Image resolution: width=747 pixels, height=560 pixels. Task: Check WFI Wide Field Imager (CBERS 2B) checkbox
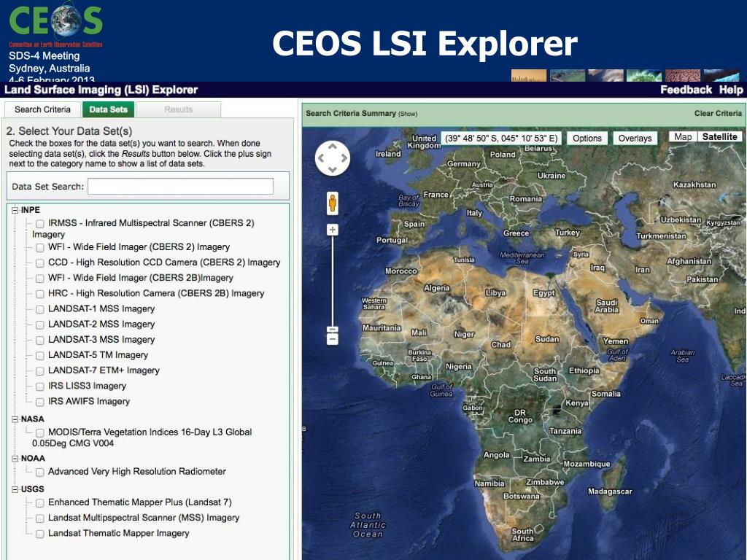point(40,279)
